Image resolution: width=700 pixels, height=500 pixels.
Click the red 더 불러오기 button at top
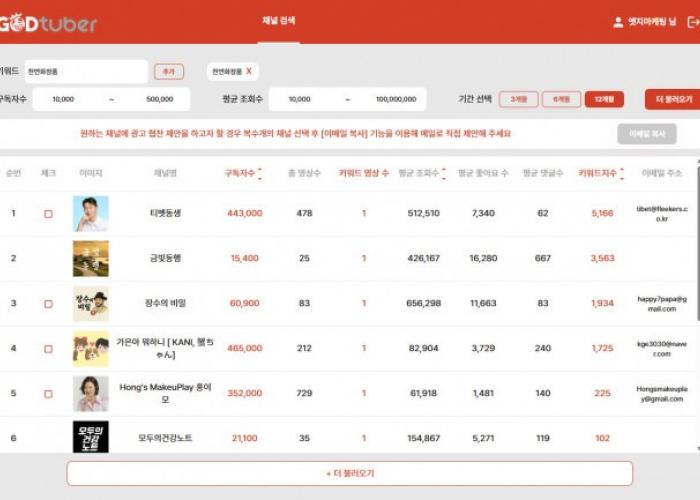tap(673, 99)
